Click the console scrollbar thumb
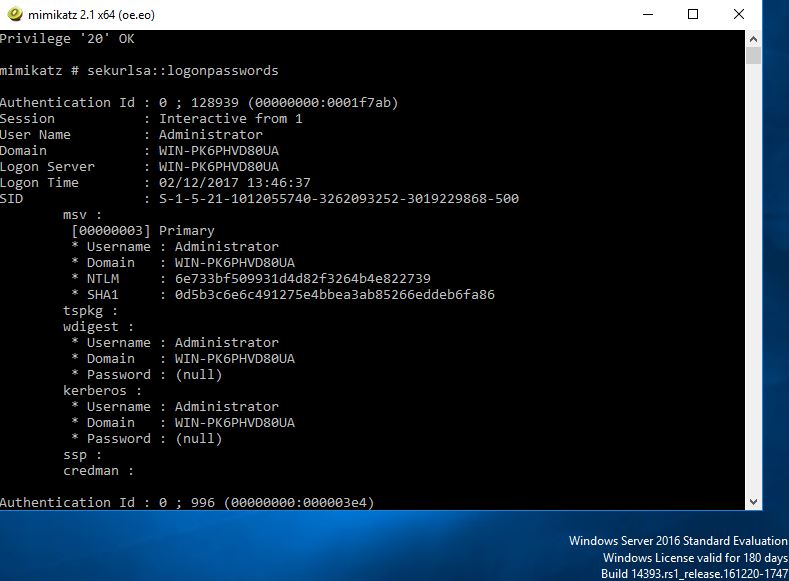 (x=753, y=55)
